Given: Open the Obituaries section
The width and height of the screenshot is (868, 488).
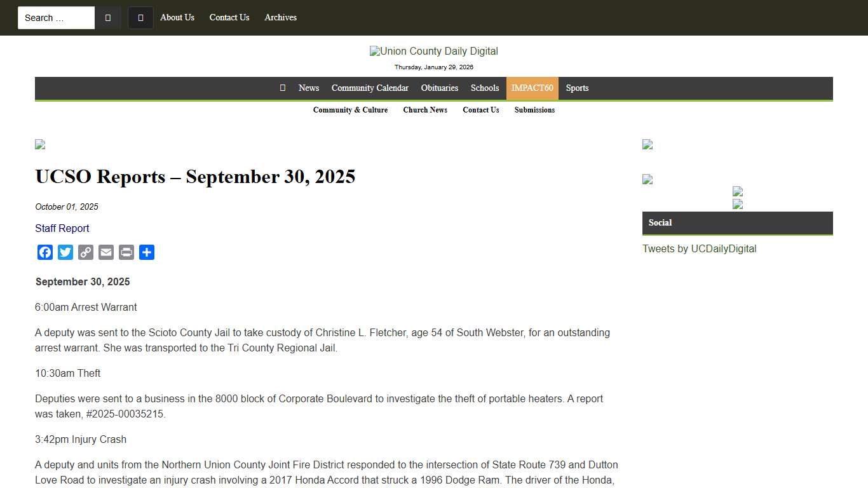Looking at the screenshot, I should [439, 88].
